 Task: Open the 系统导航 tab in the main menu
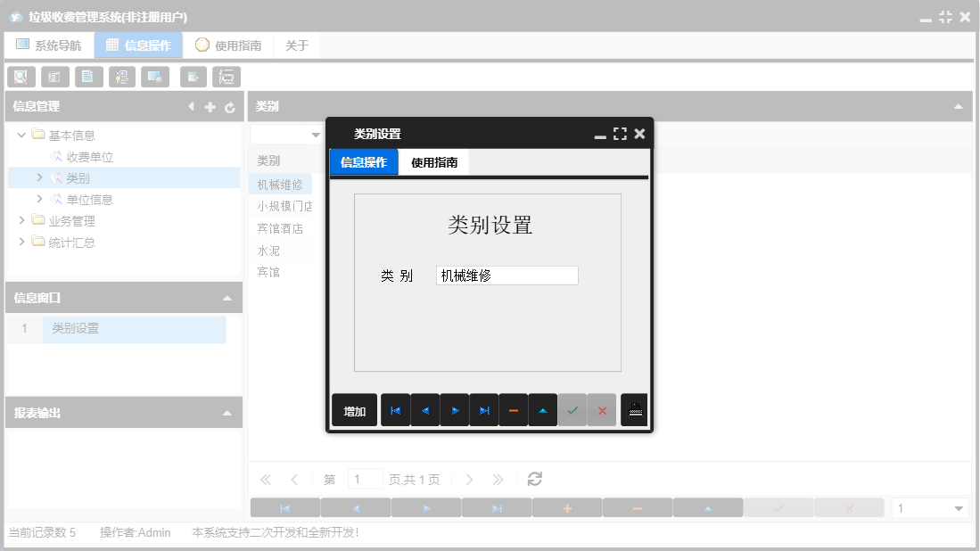click(x=49, y=44)
